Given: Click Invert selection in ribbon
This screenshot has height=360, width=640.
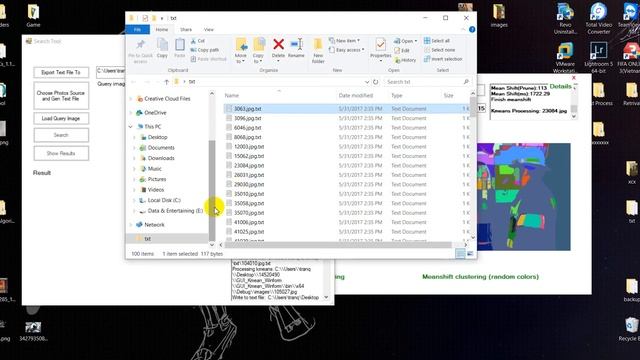Looking at the screenshot, I should pyautogui.click(x=443, y=59).
